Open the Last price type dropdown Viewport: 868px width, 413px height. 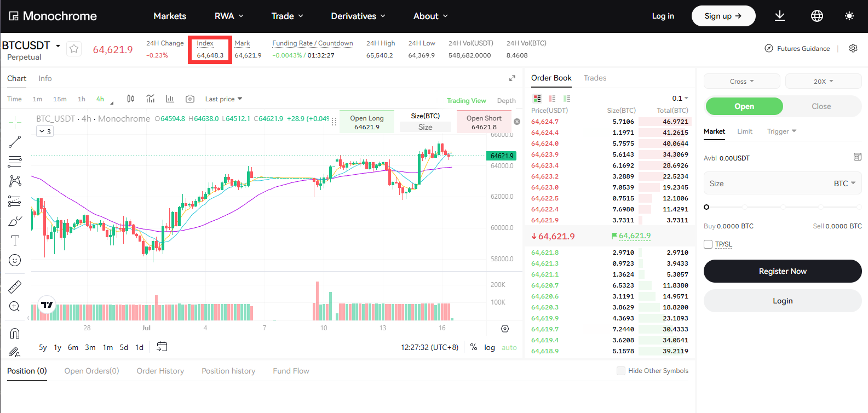click(223, 99)
